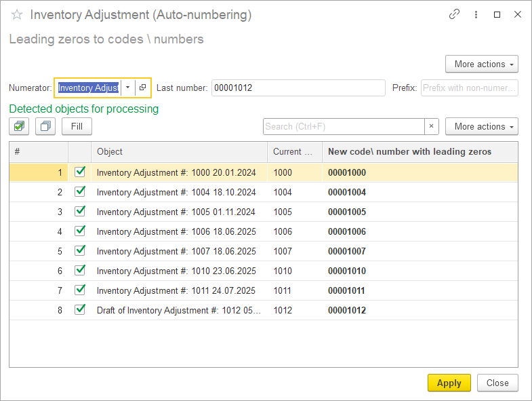Image resolution: width=532 pixels, height=401 pixels.
Task: Click into the Last number field
Action: pos(298,88)
